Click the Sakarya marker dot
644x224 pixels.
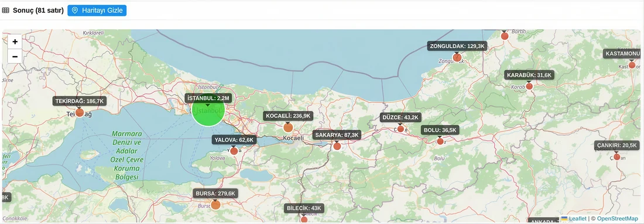(337, 146)
